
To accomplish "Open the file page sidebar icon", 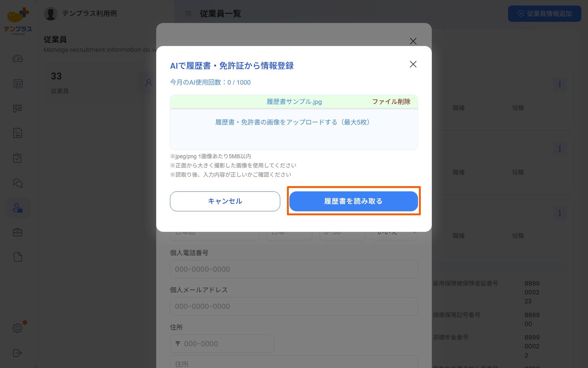I will click(x=18, y=257).
